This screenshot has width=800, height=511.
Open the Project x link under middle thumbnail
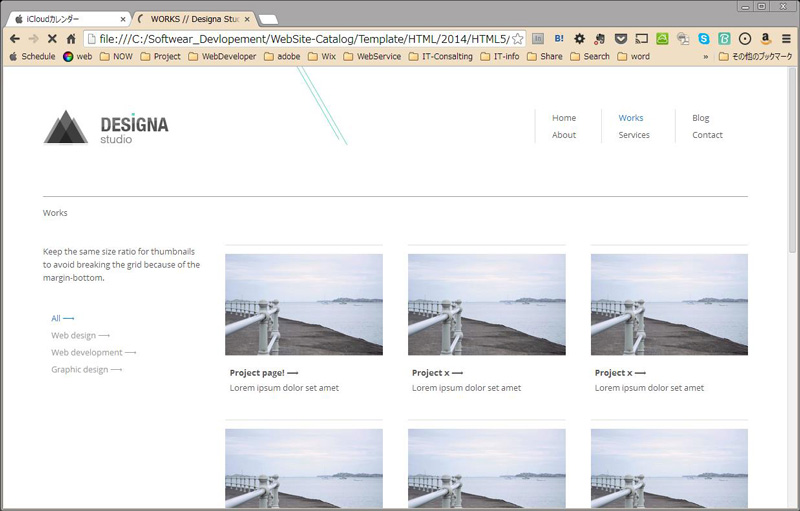coord(437,373)
